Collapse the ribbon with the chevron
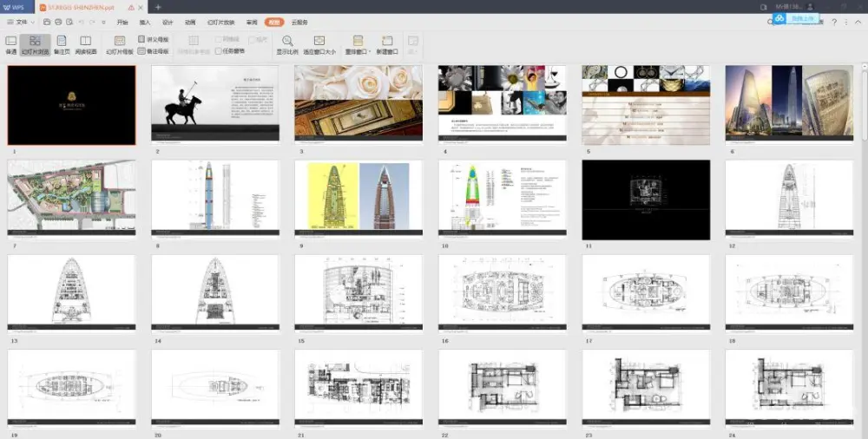This screenshot has width=868, height=439. tap(858, 22)
